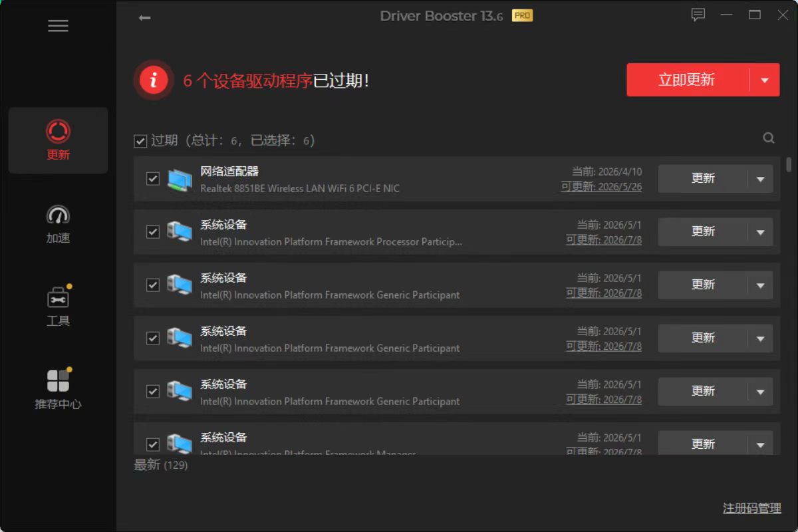Expand the 更新 dropdown arrow for Realtek adapter
Viewport: 798px width, 532px height.
(x=760, y=179)
